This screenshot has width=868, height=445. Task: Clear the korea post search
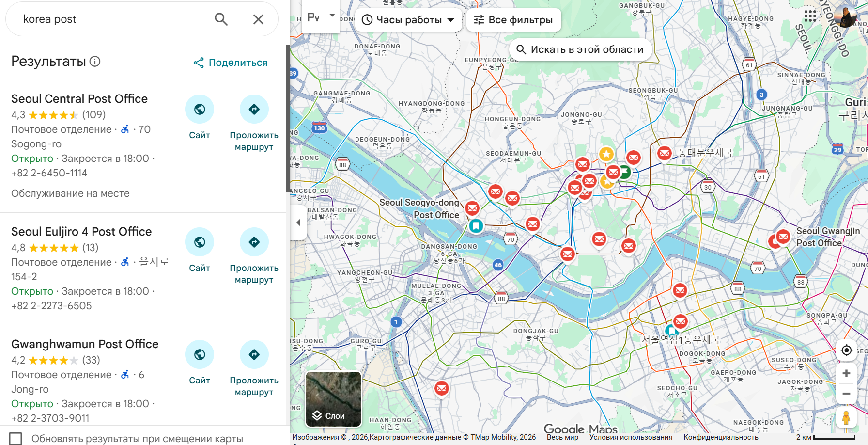[258, 19]
